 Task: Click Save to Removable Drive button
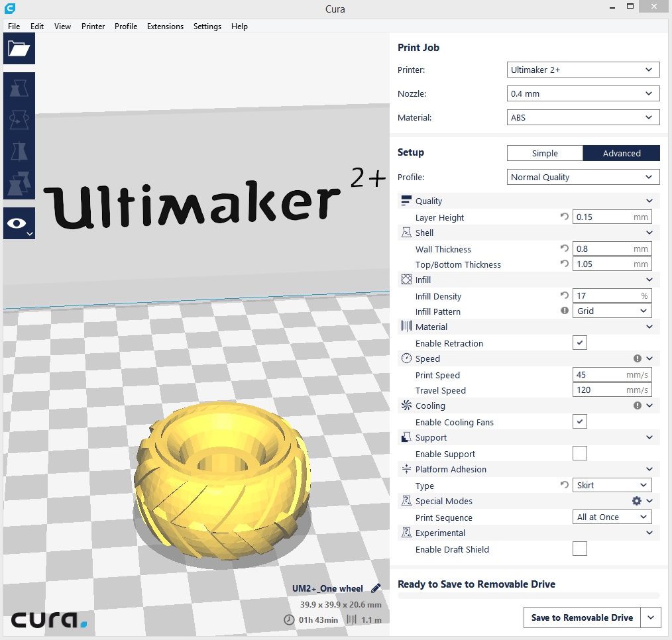(x=582, y=617)
